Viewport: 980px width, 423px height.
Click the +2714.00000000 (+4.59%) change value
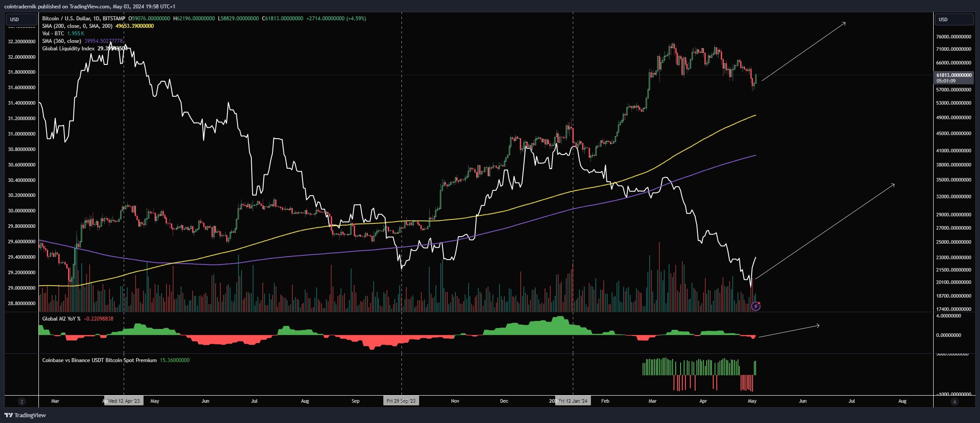pyautogui.click(x=336, y=19)
